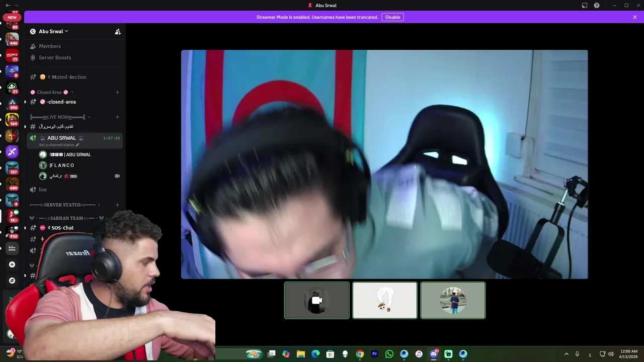644x362 pixels.
Task: Go back using title bar arrow
Action: (x=8, y=5)
